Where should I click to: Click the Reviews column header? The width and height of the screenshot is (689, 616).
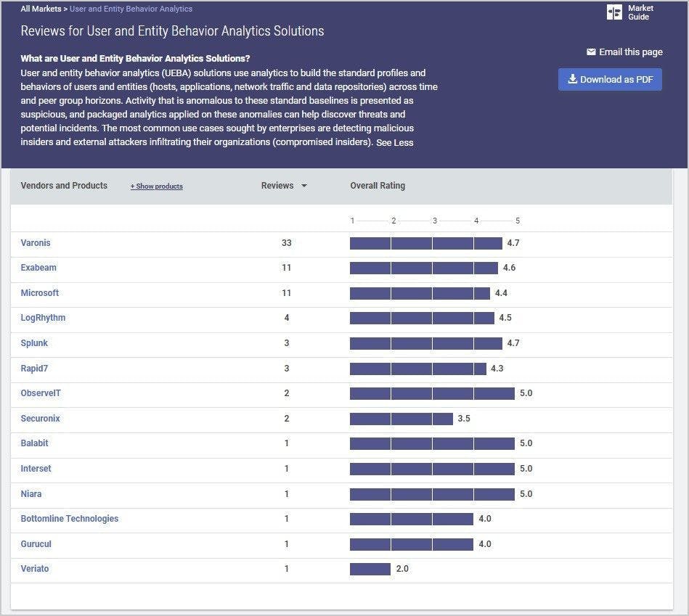(277, 186)
